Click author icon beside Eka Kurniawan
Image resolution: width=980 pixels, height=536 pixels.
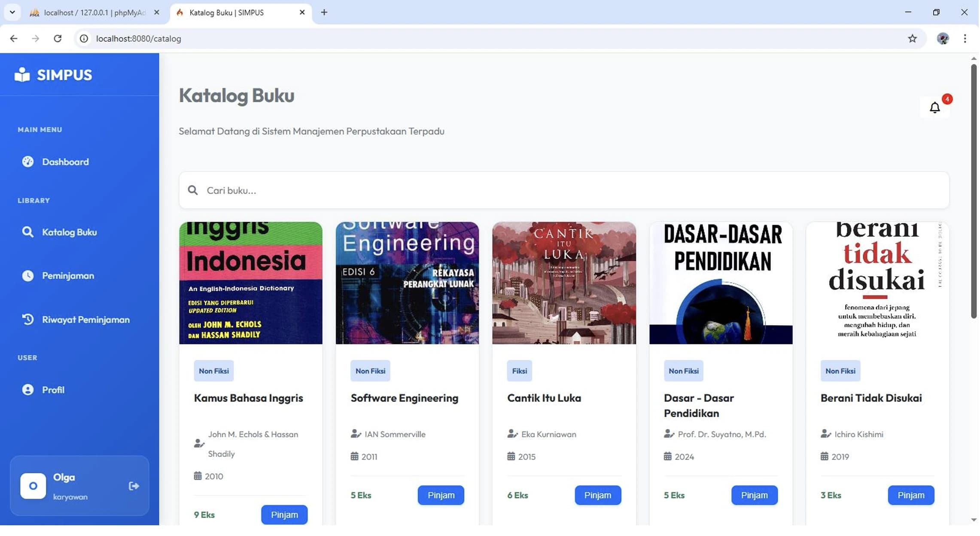click(x=512, y=434)
